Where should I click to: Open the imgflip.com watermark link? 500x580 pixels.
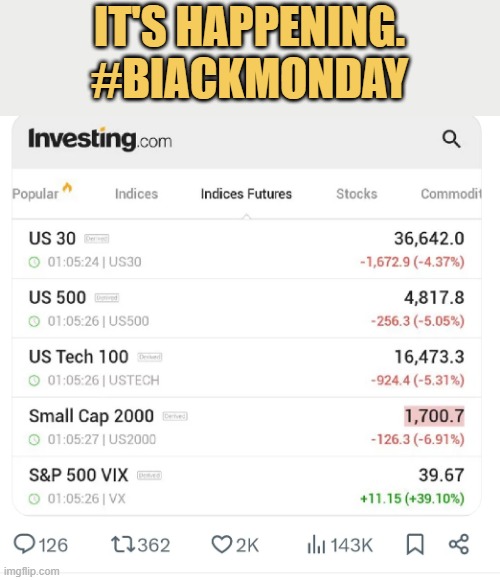(x=31, y=571)
